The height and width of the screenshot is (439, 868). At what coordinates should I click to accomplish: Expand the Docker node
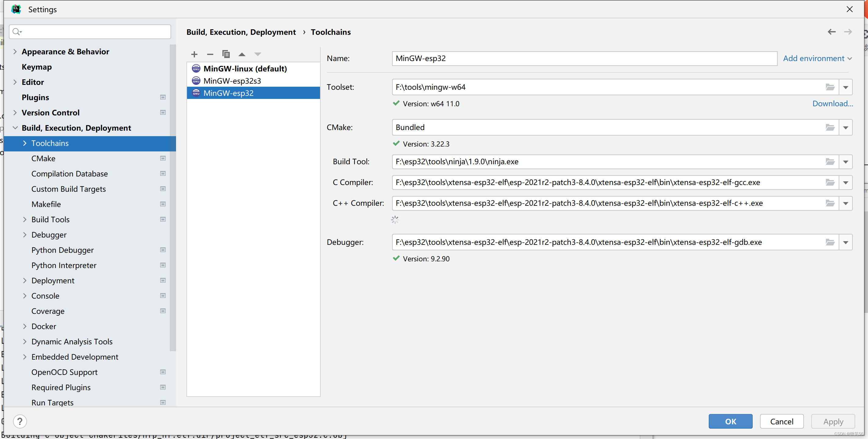click(x=25, y=326)
